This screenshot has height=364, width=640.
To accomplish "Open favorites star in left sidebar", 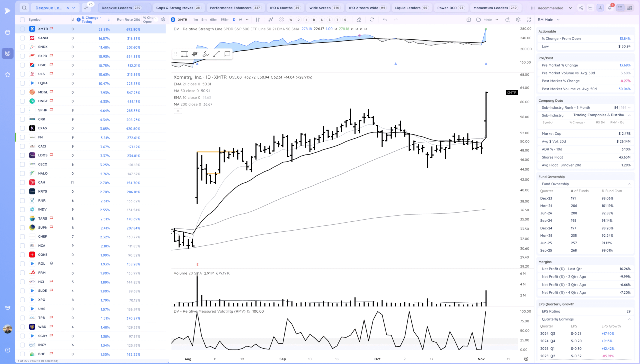I will [x=7, y=74].
